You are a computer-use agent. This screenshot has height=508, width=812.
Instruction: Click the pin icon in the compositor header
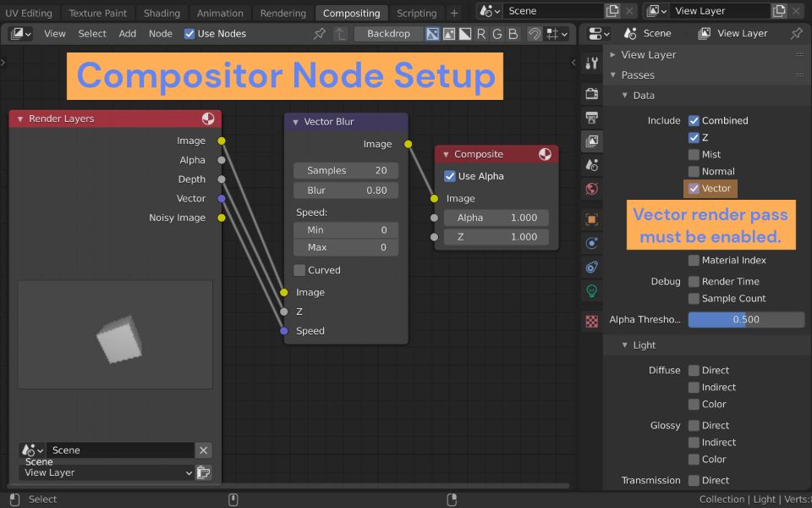point(320,34)
